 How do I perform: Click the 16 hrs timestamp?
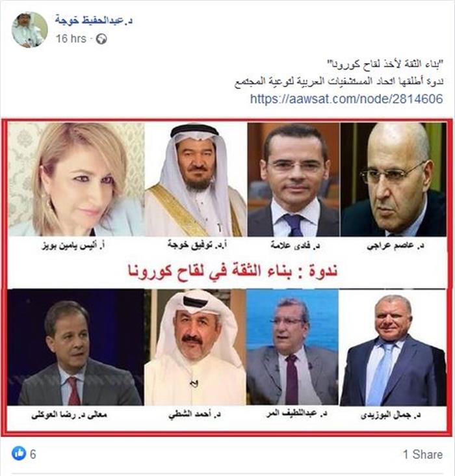71,39
